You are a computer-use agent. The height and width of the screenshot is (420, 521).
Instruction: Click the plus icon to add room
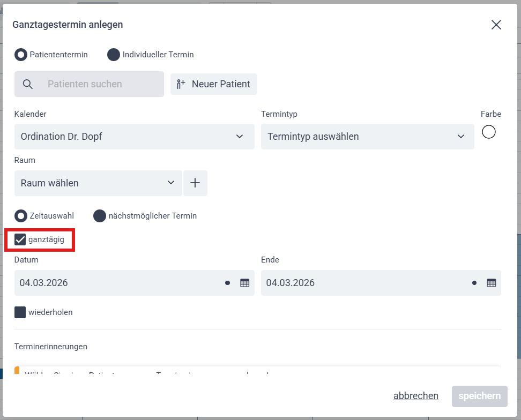point(195,183)
